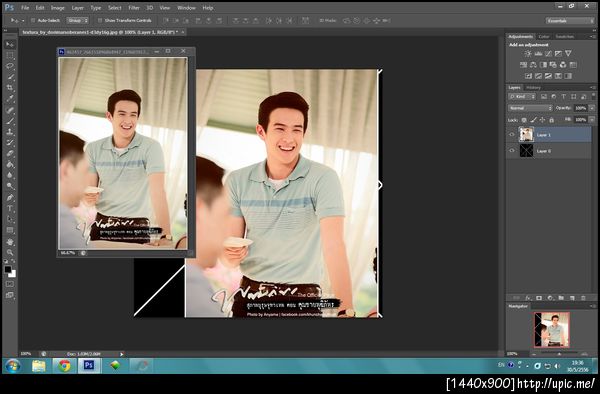
Task: Add a Curves adjustment
Action: tap(548, 54)
